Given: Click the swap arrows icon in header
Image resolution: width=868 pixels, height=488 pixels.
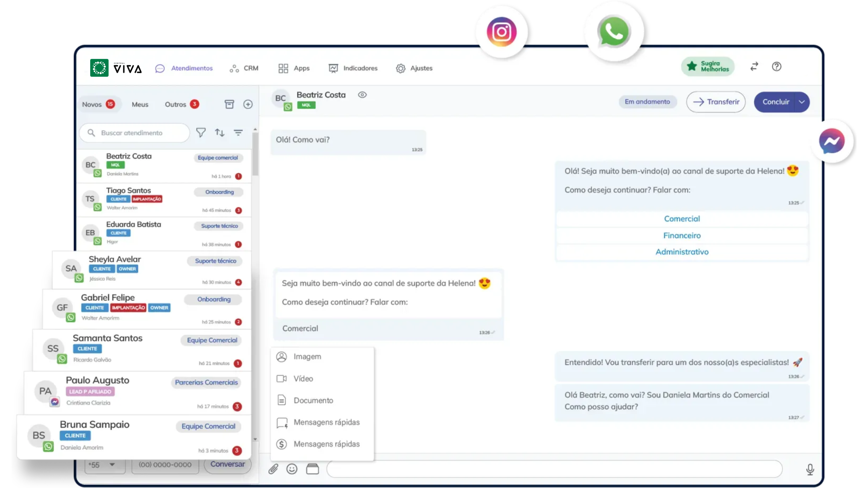Looking at the screenshot, I should tap(754, 67).
